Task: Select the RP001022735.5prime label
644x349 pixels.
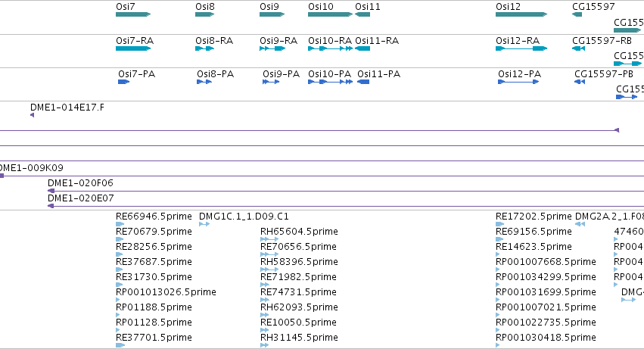Action: (546, 323)
